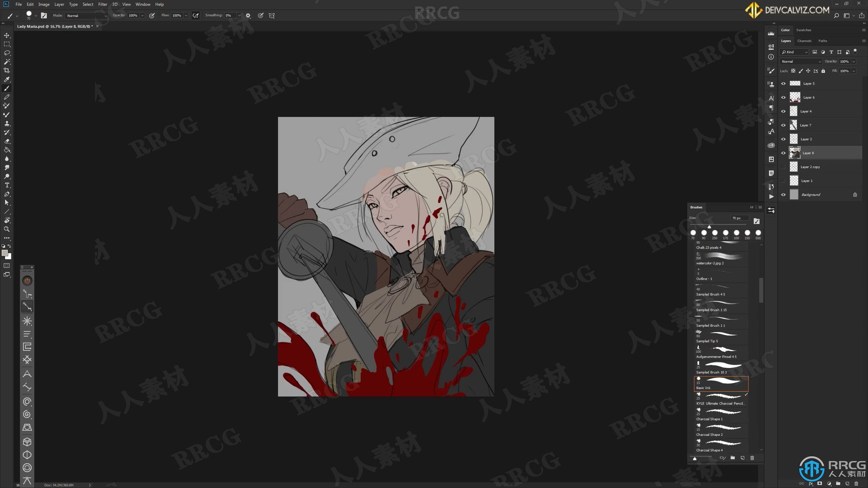
Task: Show the Layer 2 copy layer
Action: 783,167
